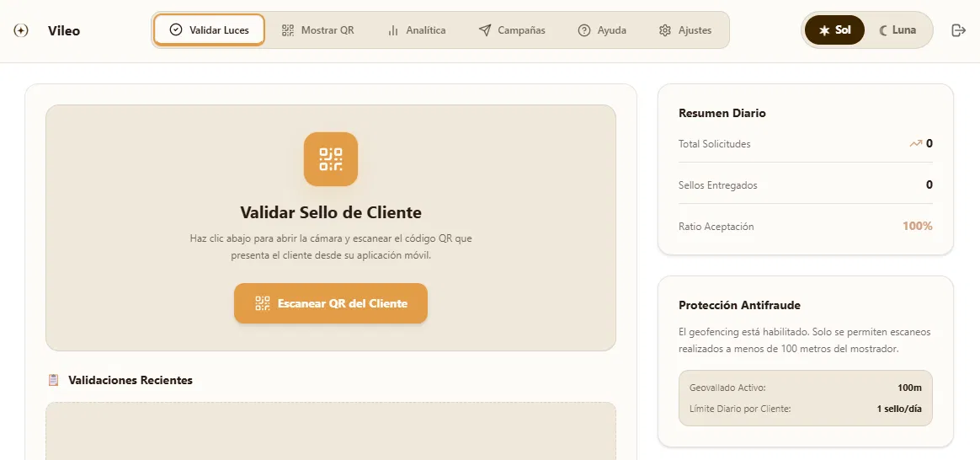Click the empty recent validations list area

click(x=331, y=431)
